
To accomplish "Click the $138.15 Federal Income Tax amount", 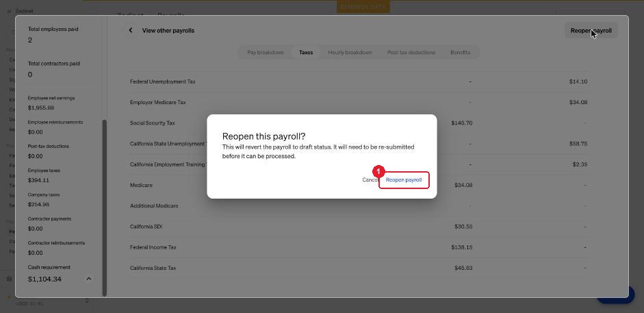I will pyautogui.click(x=462, y=247).
